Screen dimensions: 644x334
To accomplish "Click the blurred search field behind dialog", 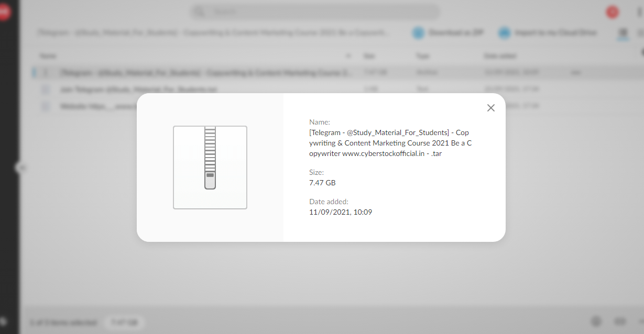I will (315, 12).
